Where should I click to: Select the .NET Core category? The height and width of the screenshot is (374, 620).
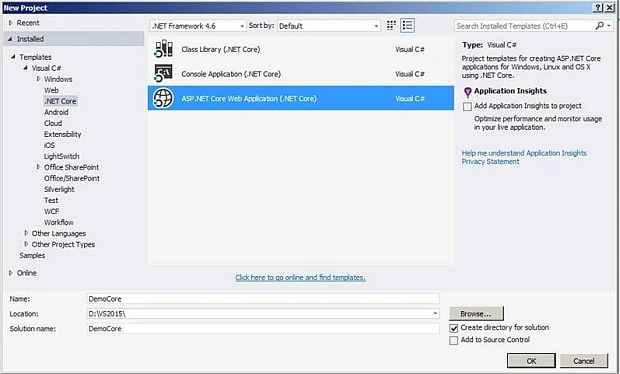point(60,101)
